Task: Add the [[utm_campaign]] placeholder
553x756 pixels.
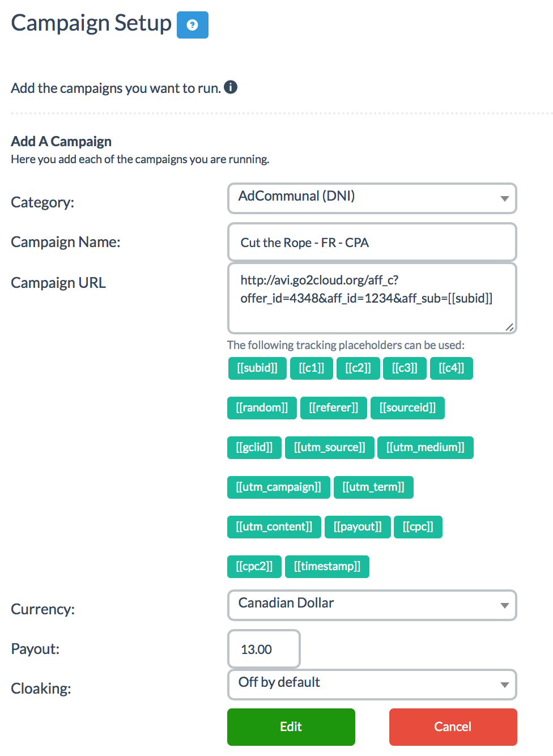Action: [x=279, y=487]
